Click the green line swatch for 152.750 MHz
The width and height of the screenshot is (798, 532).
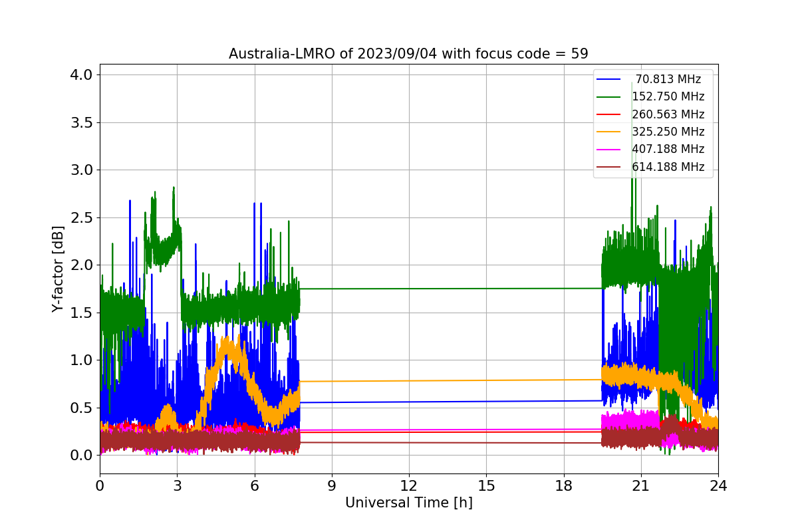coord(610,97)
